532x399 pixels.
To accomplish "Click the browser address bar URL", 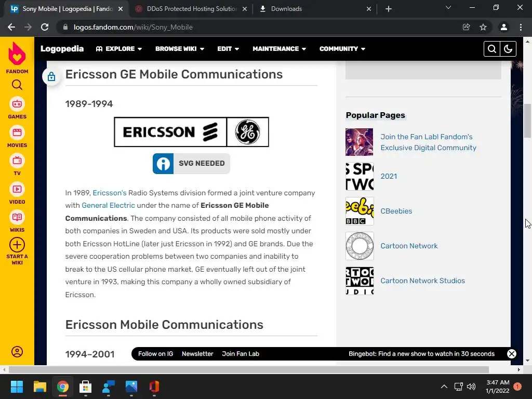I will coord(133,27).
